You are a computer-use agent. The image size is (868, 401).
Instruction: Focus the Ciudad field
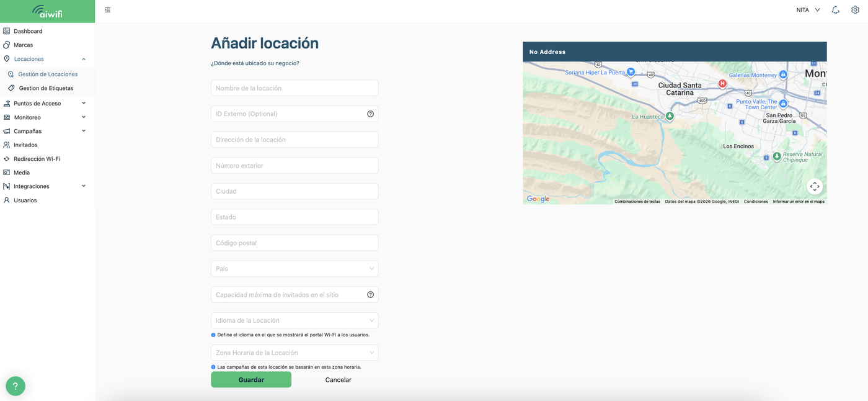(294, 191)
